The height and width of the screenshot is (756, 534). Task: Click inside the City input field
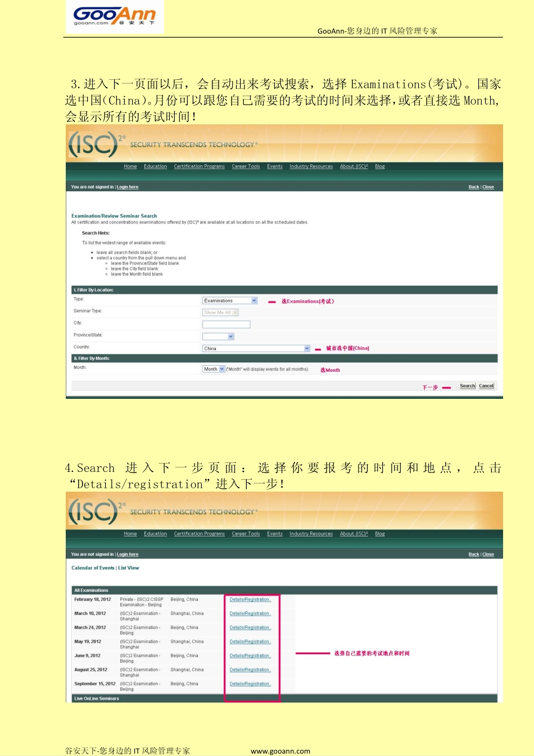coord(226,324)
